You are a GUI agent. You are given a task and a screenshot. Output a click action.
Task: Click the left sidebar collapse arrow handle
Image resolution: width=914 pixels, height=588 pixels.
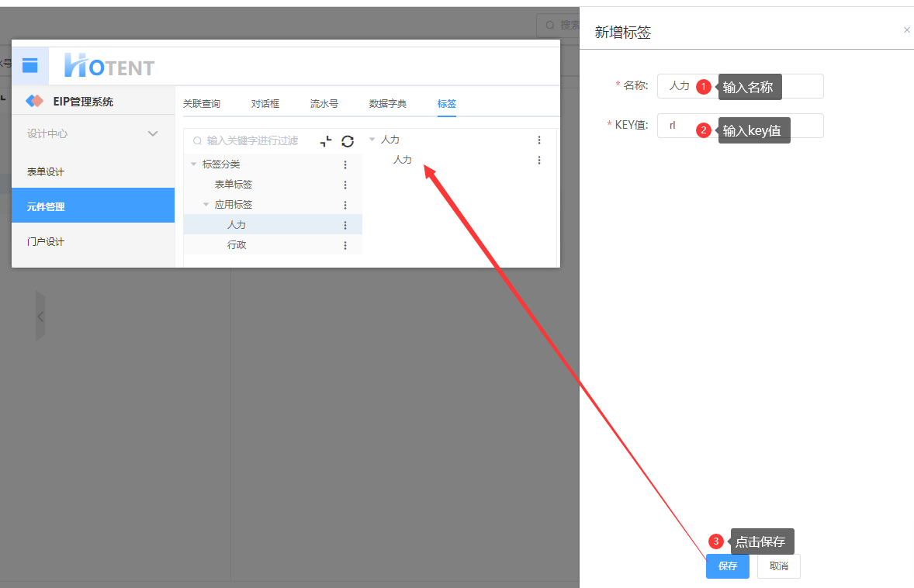[x=40, y=316]
